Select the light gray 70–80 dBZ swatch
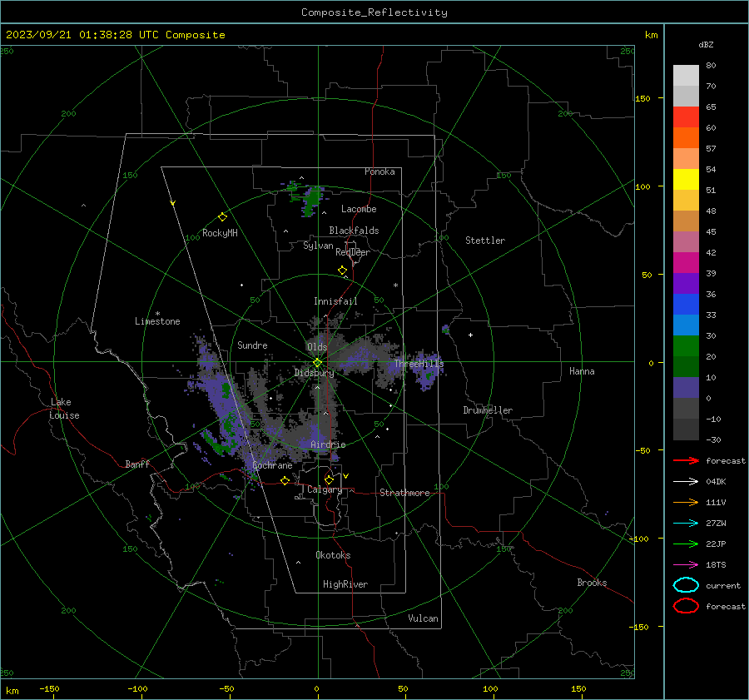The width and height of the screenshot is (749, 700). 686,76
